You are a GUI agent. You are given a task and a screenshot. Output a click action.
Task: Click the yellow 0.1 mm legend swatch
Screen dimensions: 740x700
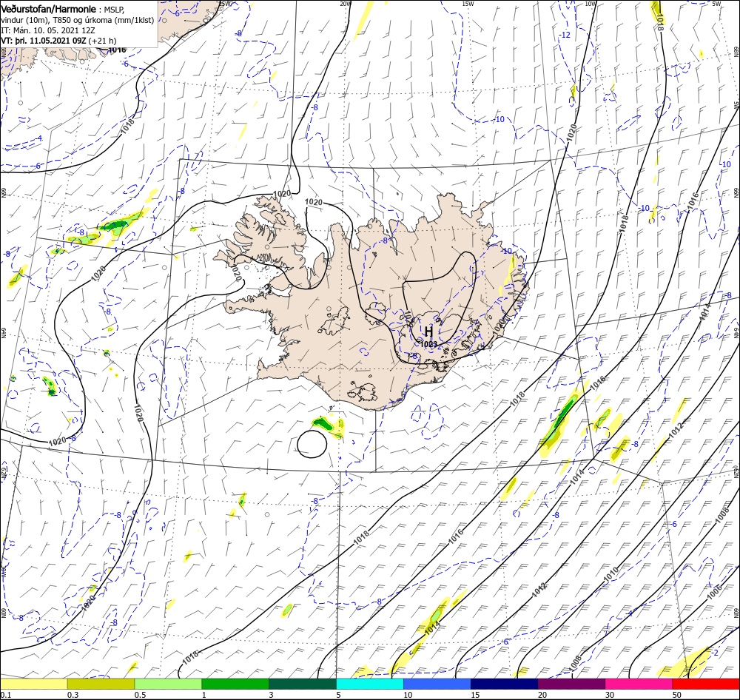coord(33,684)
